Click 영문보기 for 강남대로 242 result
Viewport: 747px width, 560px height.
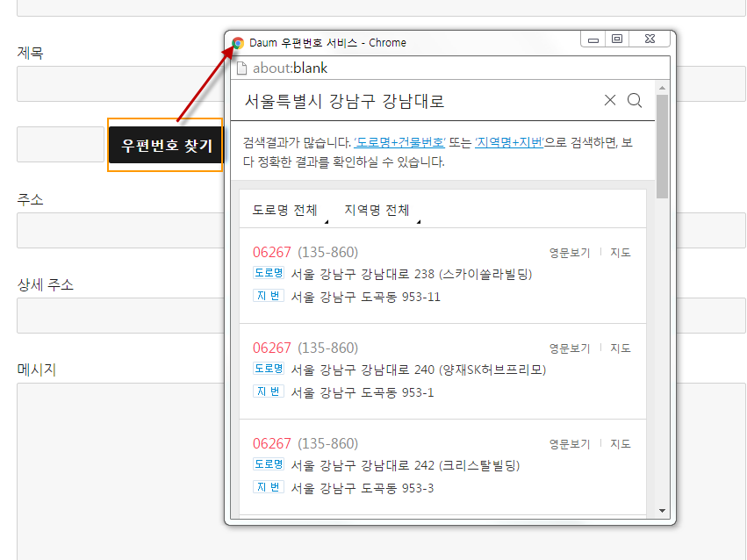click(x=570, y=444)
